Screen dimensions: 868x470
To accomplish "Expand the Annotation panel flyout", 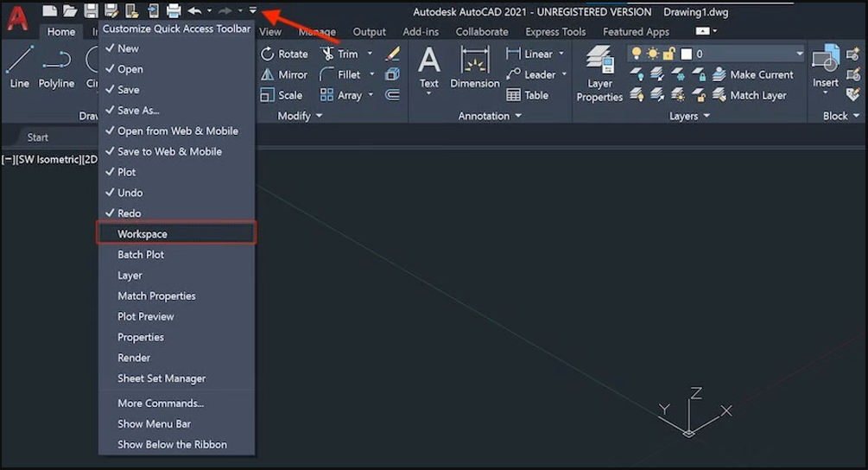I will 490,116.
